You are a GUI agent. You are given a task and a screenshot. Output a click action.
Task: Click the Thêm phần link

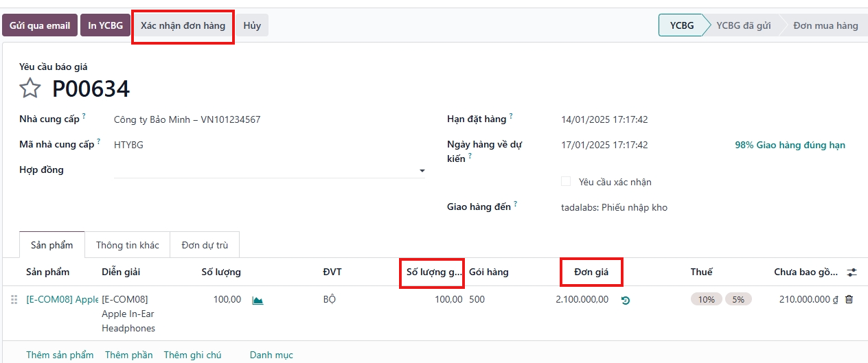coord(128,355)
